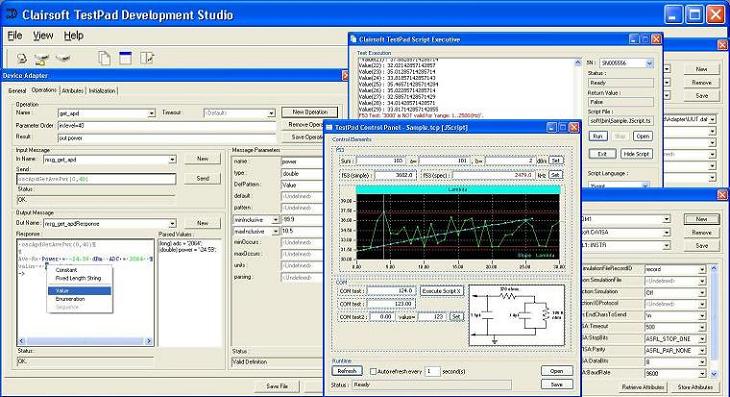Click Set in the Sum row
The width and height of the screenshot is (730, 397).
coord(555,161)
